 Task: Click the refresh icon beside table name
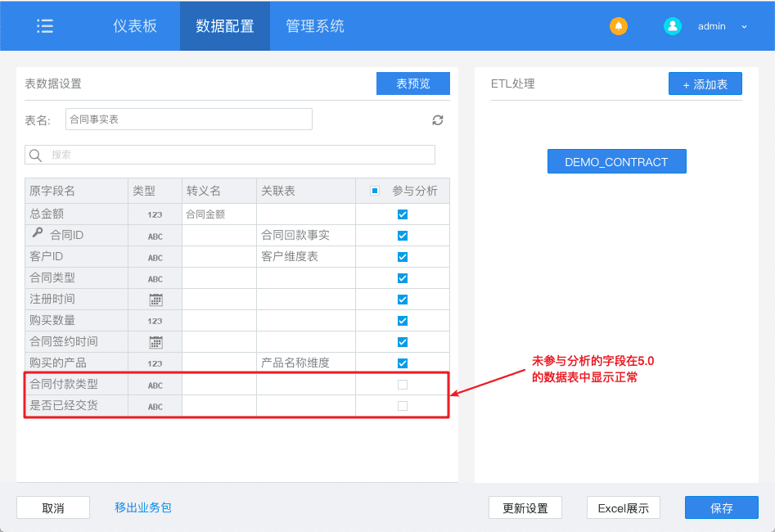click(437, 119)
